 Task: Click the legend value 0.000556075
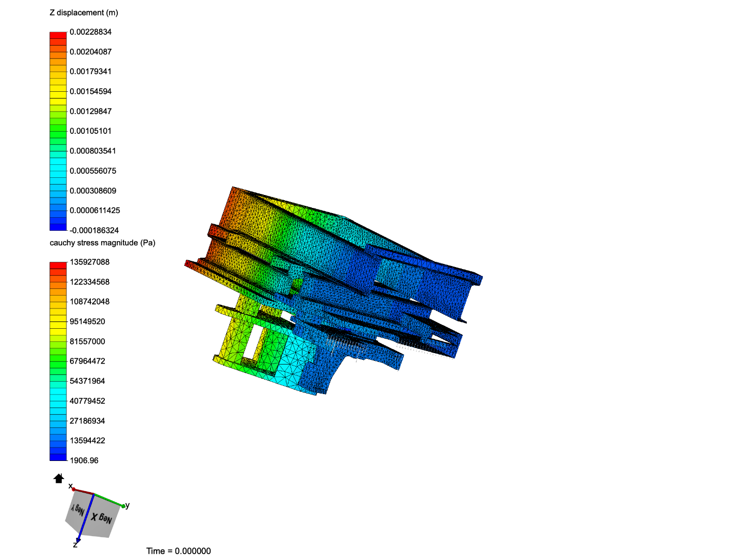93,171
